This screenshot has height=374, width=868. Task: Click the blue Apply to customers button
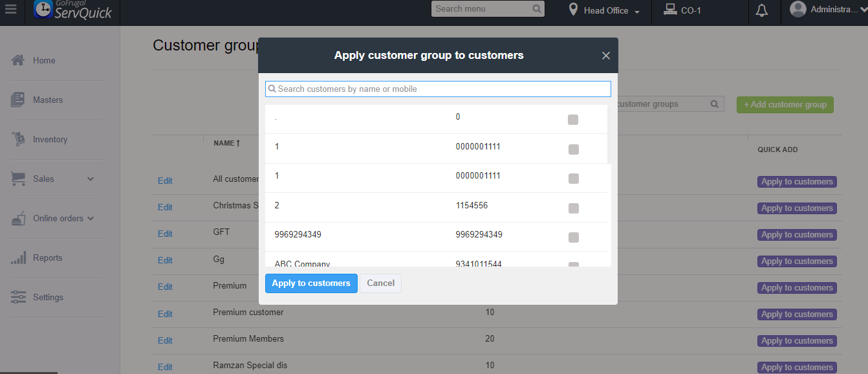[x=311, y=283]
